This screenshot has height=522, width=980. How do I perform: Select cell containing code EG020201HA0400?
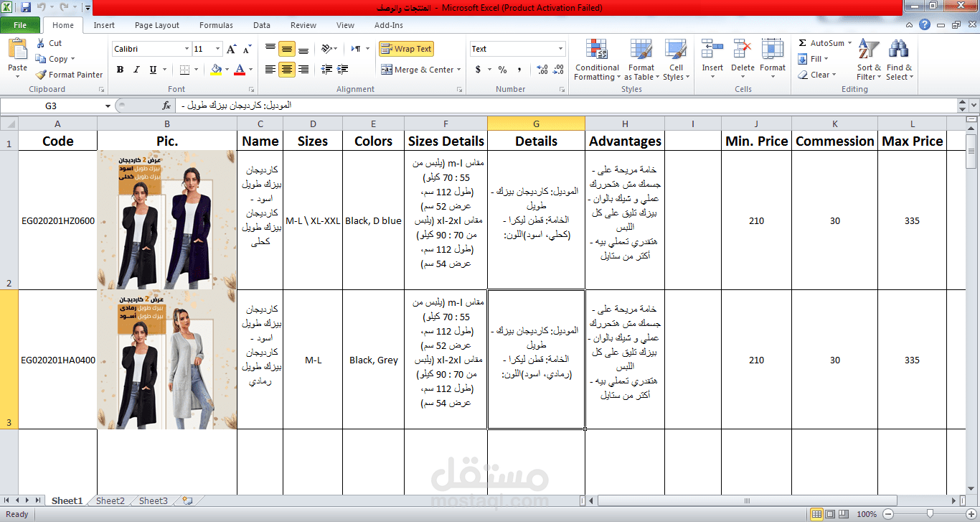tap(57, 360)
